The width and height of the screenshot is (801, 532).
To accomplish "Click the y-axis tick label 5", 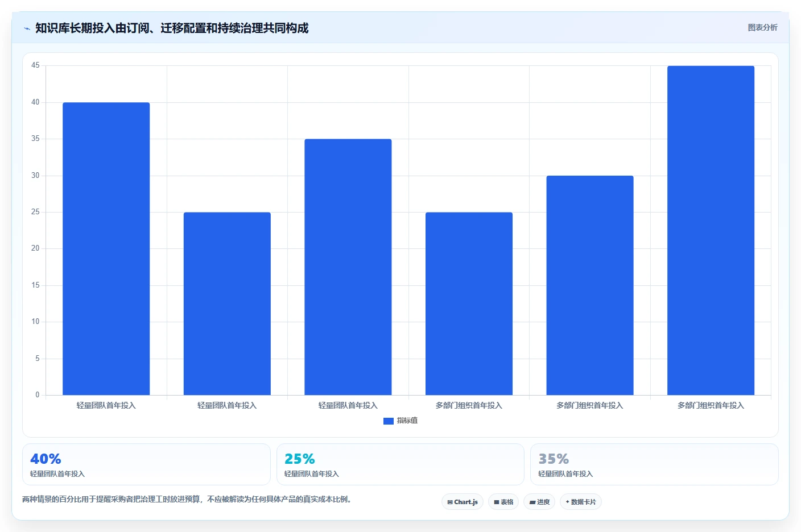I will click(x=38, y=359).
